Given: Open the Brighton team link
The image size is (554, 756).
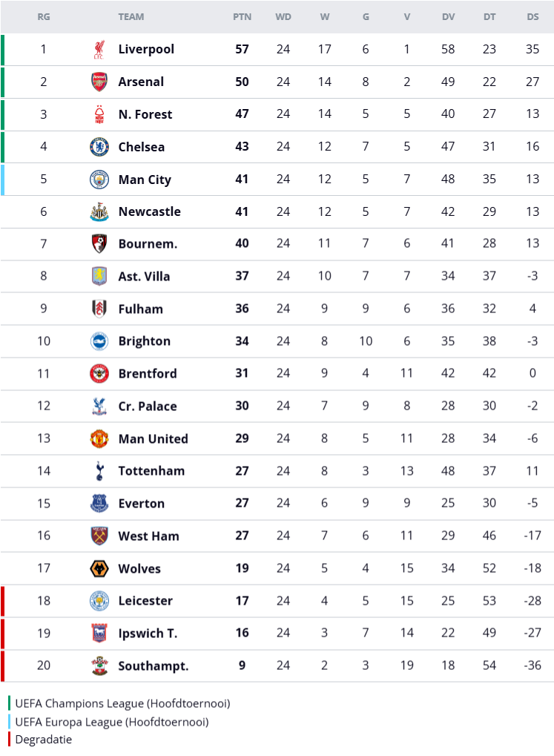Looking at the screenshot, I should (145, 341).
